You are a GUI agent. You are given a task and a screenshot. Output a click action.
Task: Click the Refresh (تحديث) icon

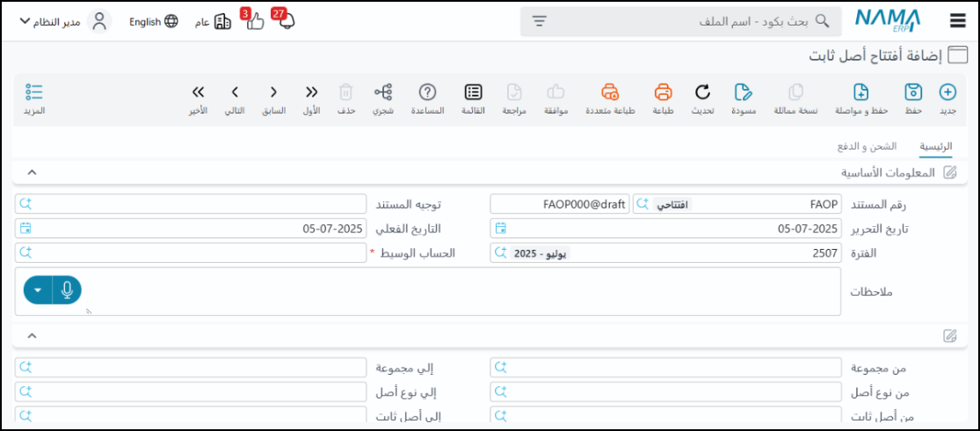[701, 93]
